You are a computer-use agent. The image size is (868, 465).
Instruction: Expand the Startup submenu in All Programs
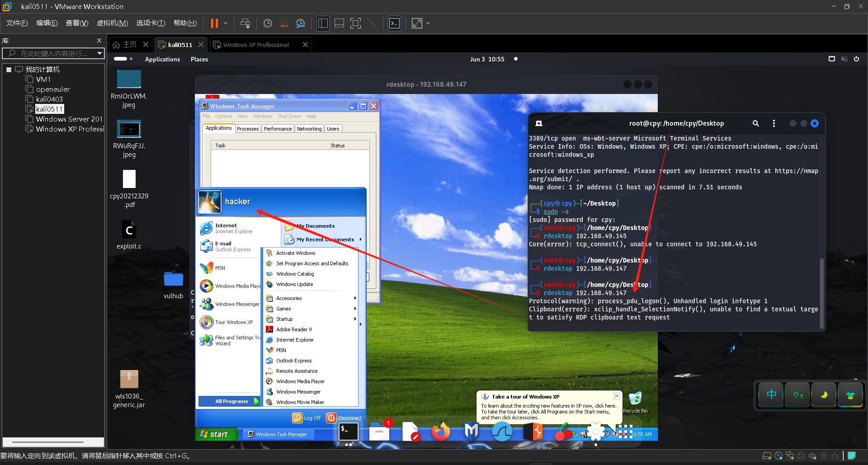tap(311, 319)
